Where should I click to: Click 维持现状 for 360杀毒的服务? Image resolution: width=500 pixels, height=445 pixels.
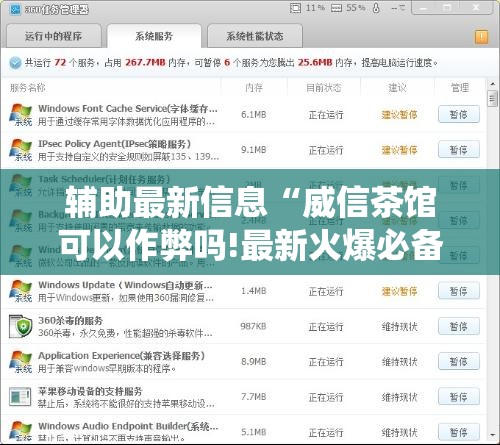coord(399,327)
